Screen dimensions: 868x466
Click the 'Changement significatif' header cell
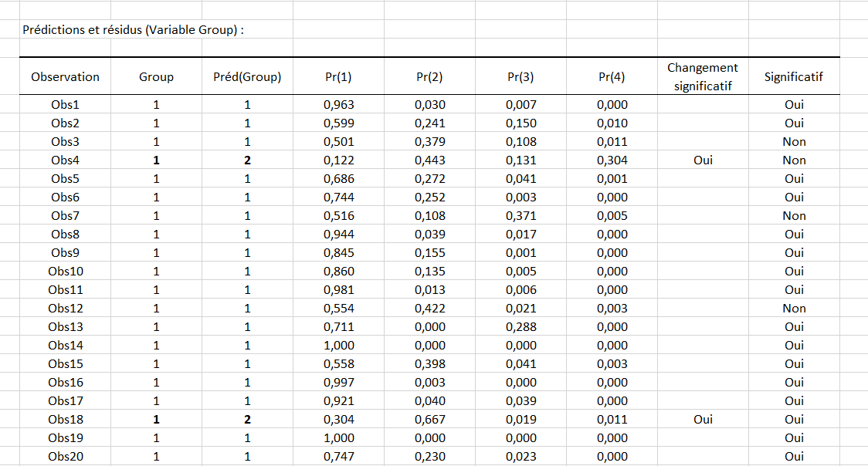702,77
